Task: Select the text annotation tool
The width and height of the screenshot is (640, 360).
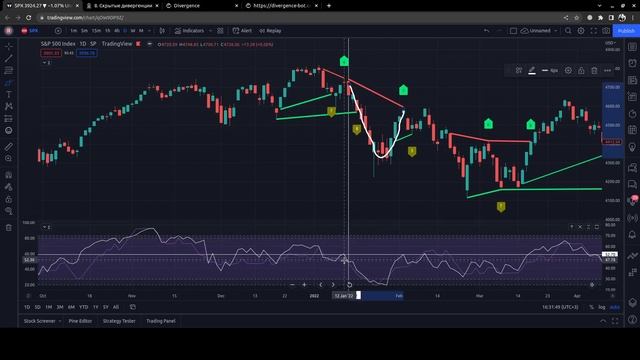Action: coord(9,95)
